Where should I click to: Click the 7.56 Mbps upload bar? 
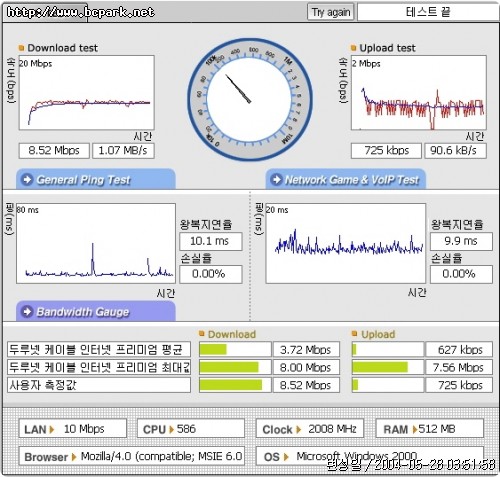(388, 367)
